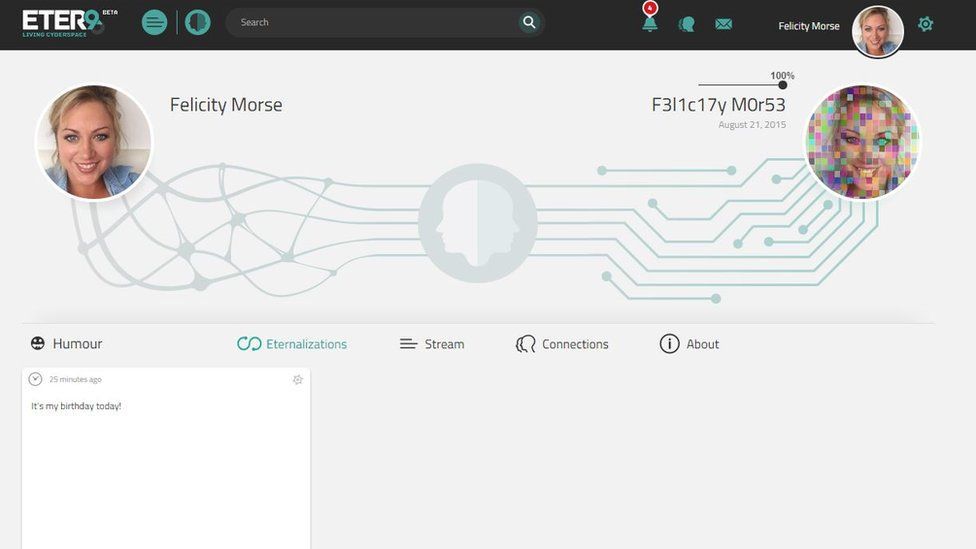Image resolution: width=976 pixels, height=549 pixels.
Task: Switch to the Eternalizations tab
Action: [x=292, y=344]
